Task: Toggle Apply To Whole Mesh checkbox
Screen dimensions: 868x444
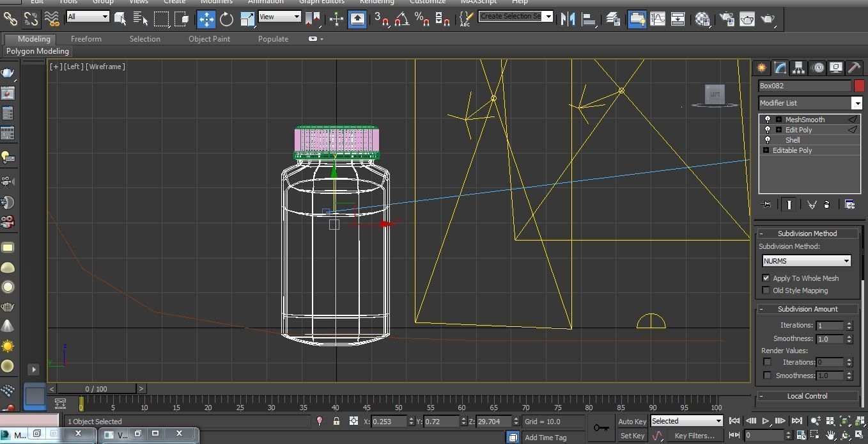Action: 766,278
